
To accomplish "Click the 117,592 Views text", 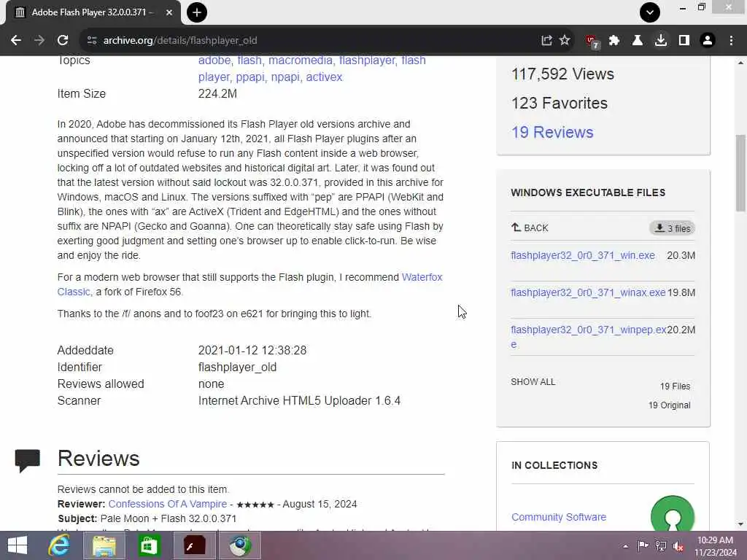I will click(562, 74).
